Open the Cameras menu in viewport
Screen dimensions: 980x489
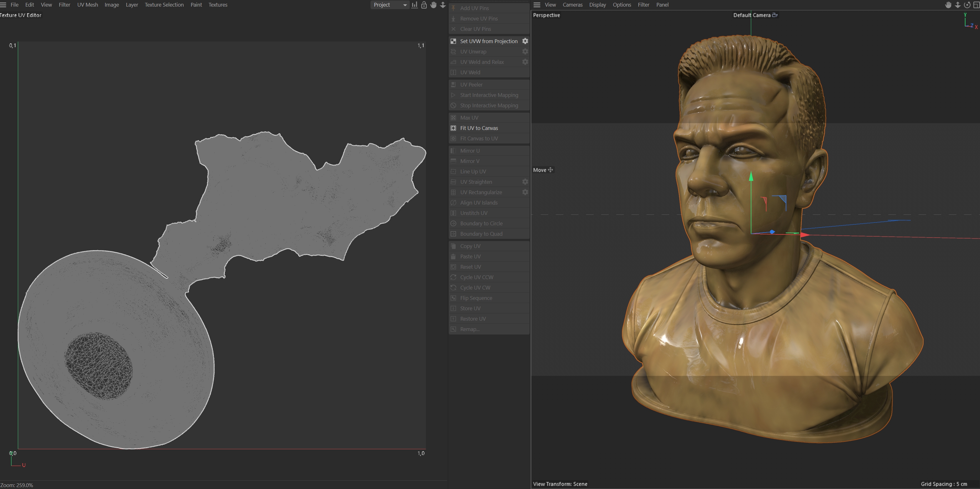572,5
